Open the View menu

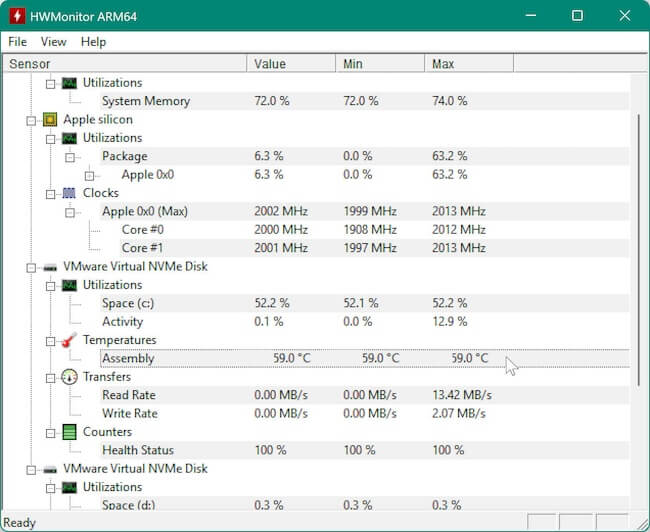tap(53, 42)
